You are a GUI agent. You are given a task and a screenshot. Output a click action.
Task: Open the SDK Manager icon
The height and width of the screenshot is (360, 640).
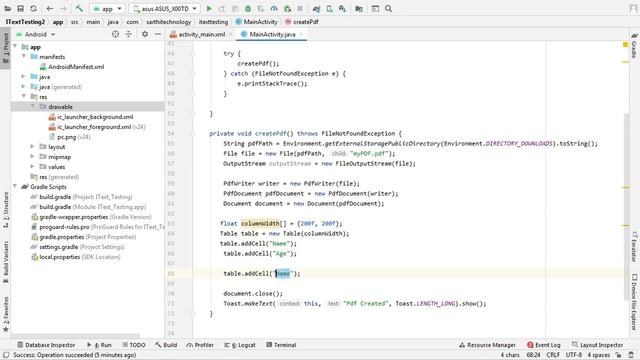(342, 9)
